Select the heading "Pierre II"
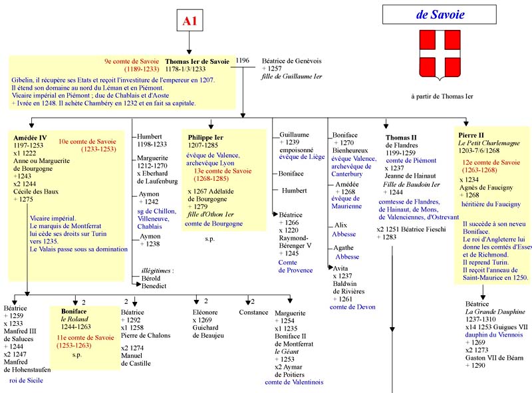This screenshot has width=532, height=393. pyautogui.click(x=471, y=135)
